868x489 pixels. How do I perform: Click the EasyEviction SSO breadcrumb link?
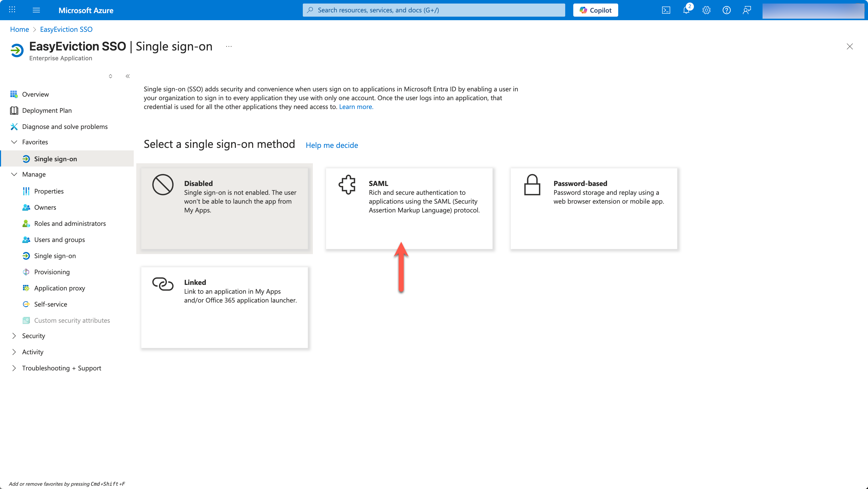pos(66,29)
